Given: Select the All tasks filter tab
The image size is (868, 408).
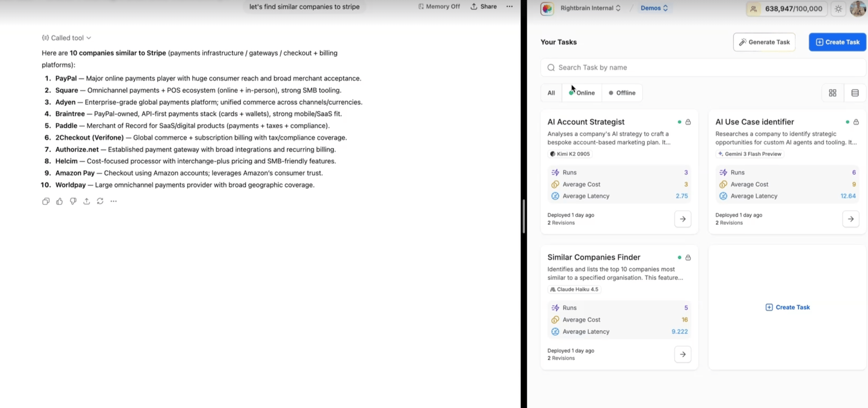Looking at the screenshot, I should (x=551, y=93).
